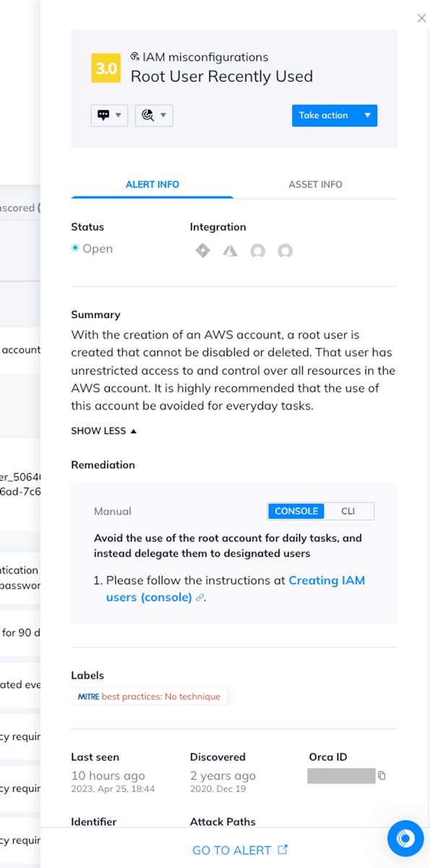The width and height of the screenshot is (430, 868).
Task: Copy the Orca ID with the copy icon
Action: [x=382, y=775]
